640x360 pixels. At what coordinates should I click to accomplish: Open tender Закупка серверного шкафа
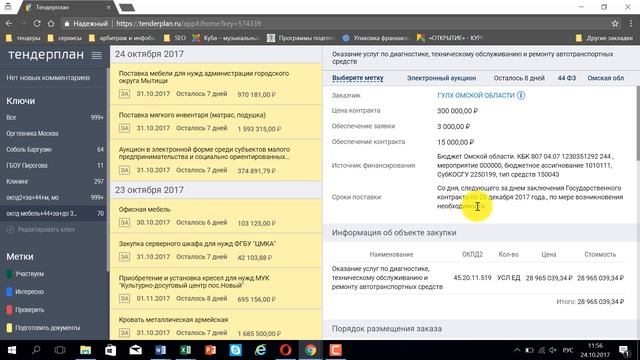coord(216,251)
